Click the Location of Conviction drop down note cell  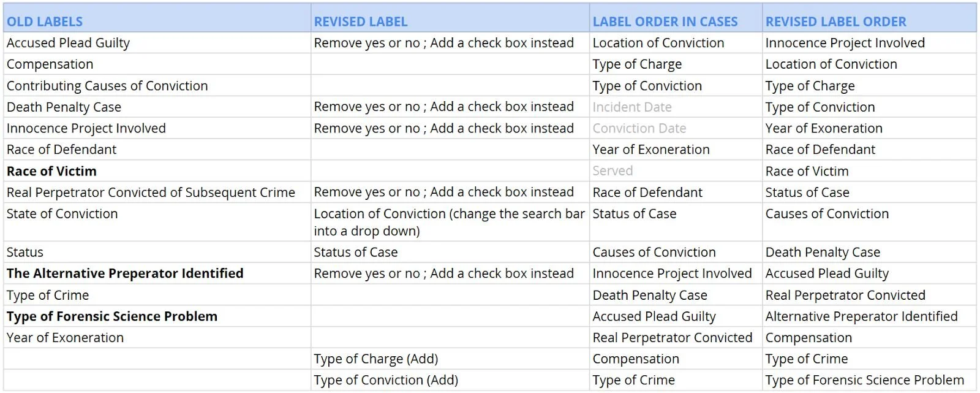click(x=450, y=222)
